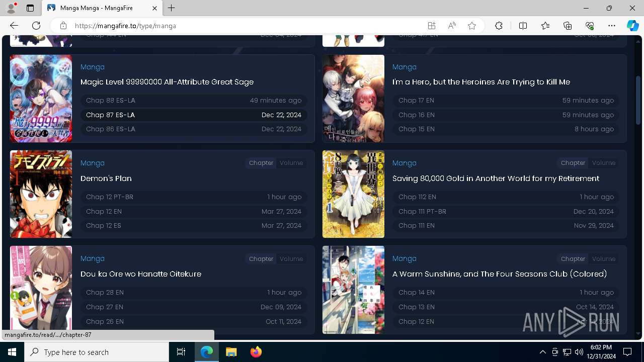Open Windows Start menu
Screen dimensions: 644x362
12,352
